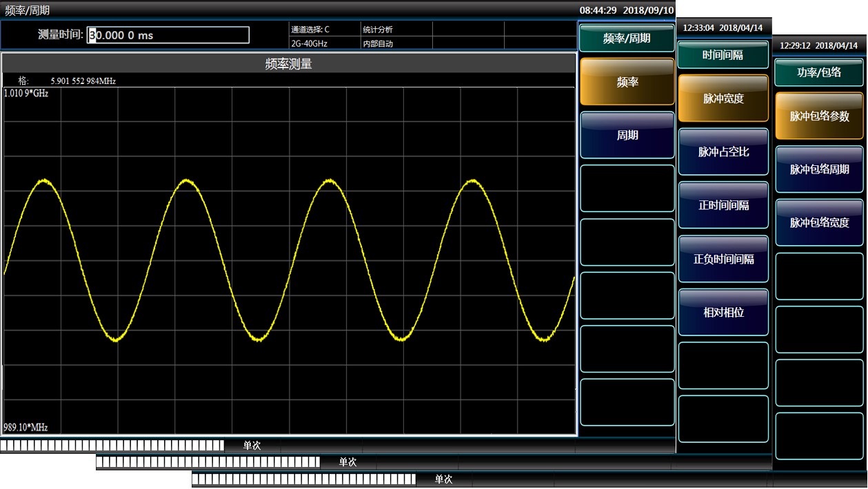The width and height of the screenshot is (868, 489).
Task: Select the 脉冲占空比 softkey
Action: coord(723,152)
